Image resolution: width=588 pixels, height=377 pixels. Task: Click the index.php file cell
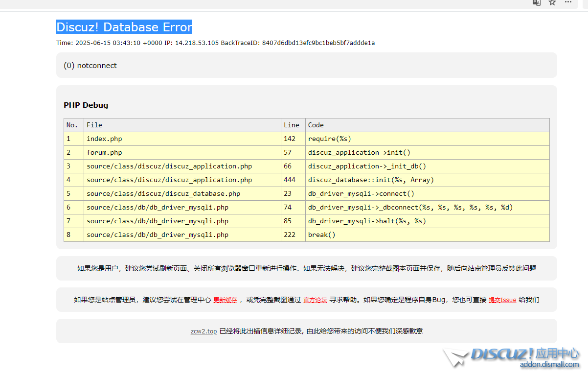[x=104, y=139]
